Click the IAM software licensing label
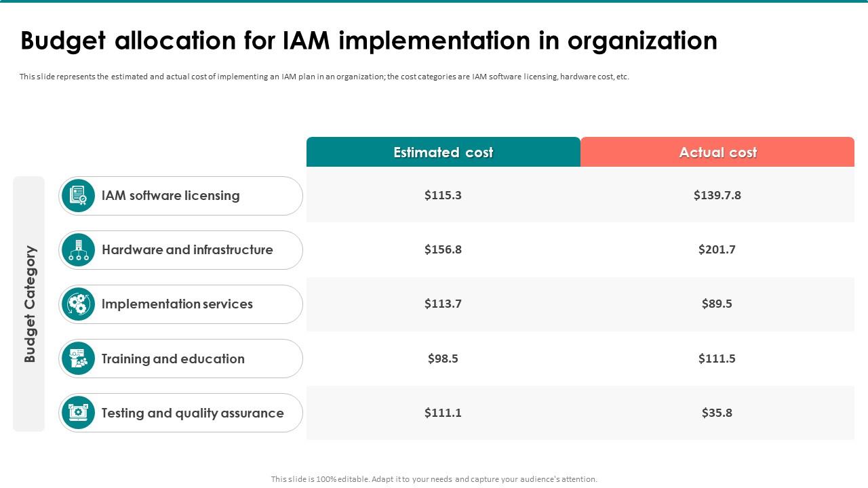Viewport: 868px width, 488px height. (171, 195)
